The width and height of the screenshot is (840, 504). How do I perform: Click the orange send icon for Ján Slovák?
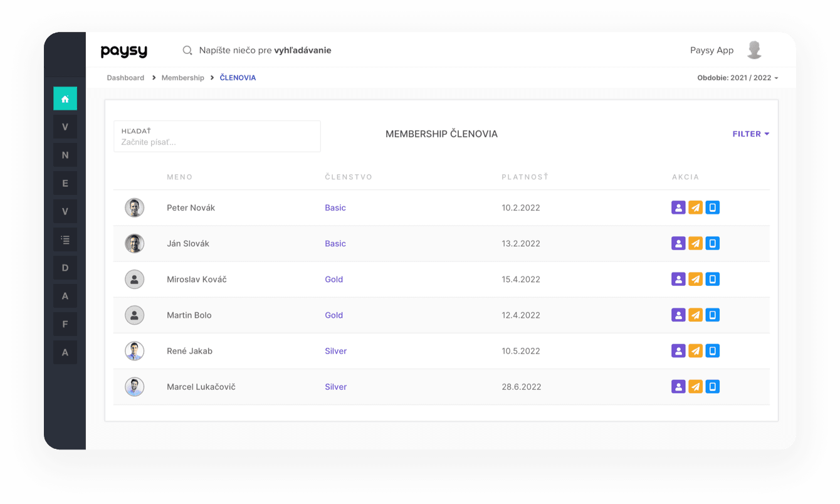(x=695, y=243)
